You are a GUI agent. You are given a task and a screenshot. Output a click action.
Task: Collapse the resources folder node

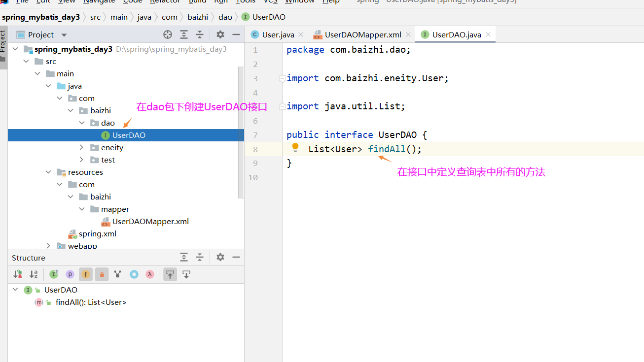tap(48, 172)
